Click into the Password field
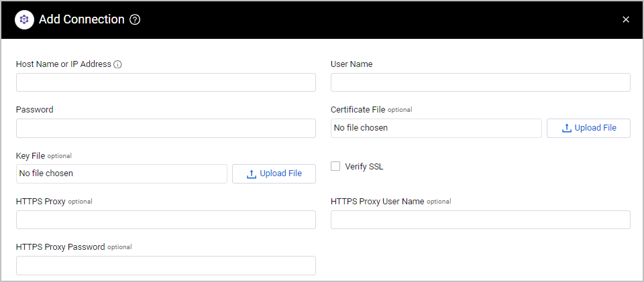The width and height of the screenshot is (644, 282). [x=166, y=129]
